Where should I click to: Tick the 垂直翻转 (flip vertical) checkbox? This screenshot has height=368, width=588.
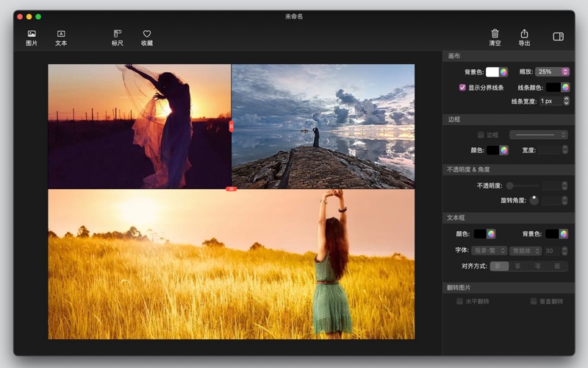(534, 301)
